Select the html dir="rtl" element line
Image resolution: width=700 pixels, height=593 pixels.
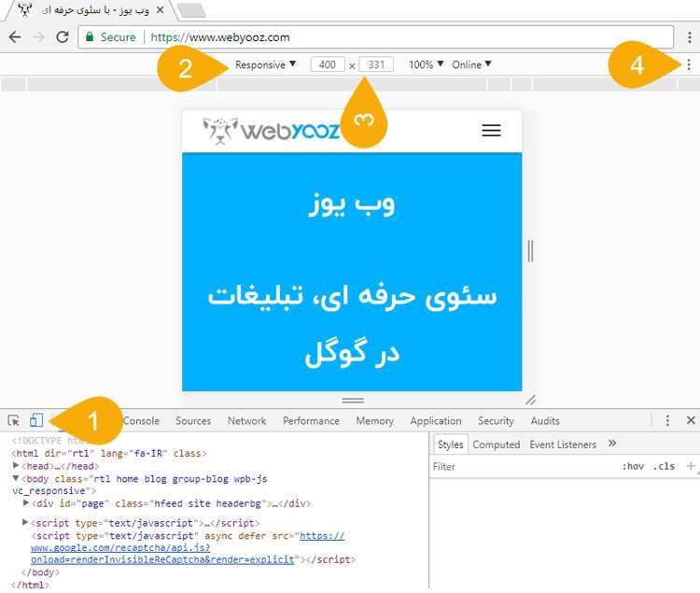point(109,453)
